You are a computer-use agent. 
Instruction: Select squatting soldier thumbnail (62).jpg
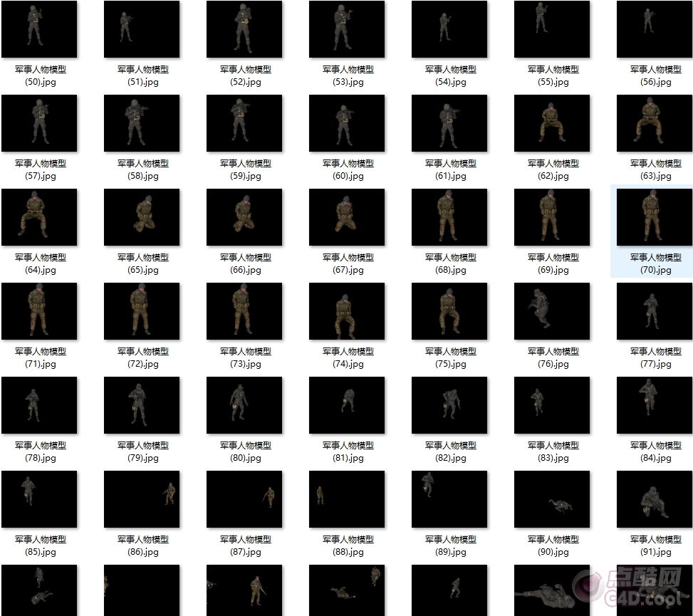552,123
